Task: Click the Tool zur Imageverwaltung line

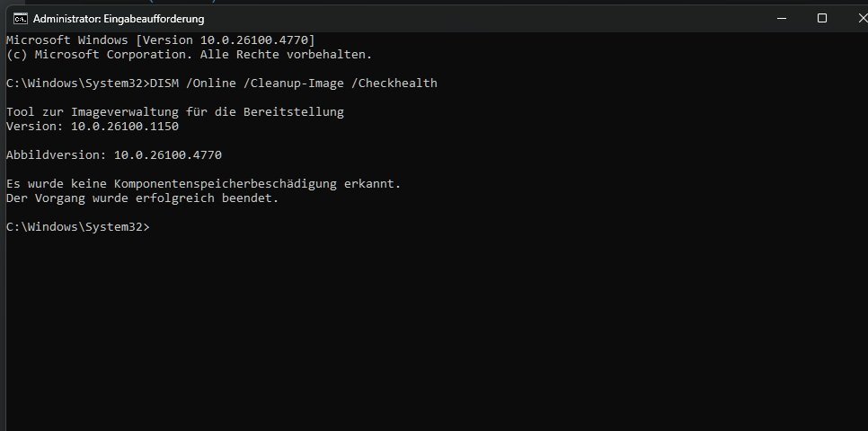Action: coord(175,111)
